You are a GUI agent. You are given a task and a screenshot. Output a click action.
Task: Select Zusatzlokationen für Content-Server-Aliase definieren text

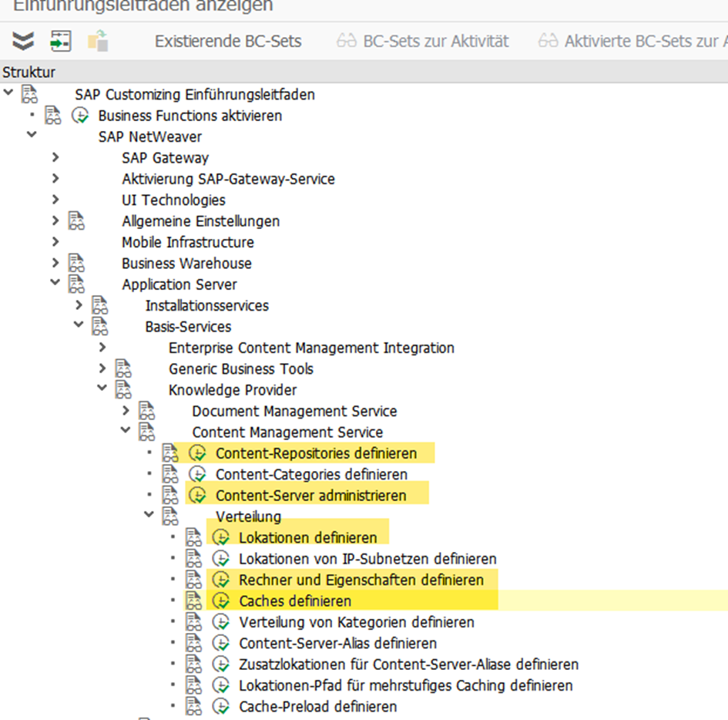(x=408, y=664)
